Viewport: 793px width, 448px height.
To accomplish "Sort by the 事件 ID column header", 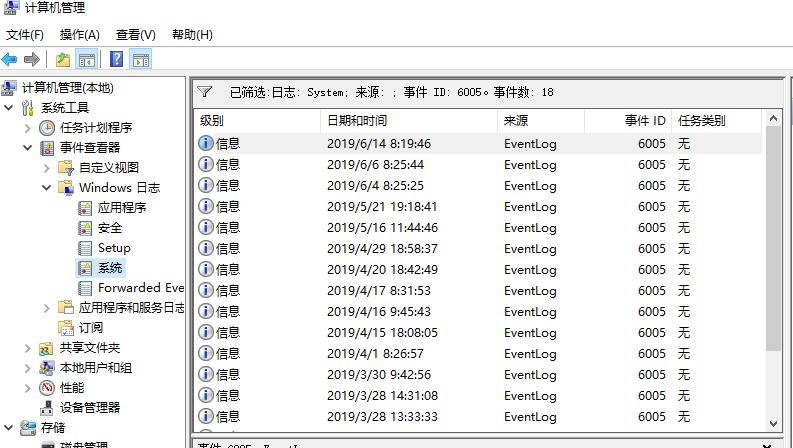I will point(628,121).
